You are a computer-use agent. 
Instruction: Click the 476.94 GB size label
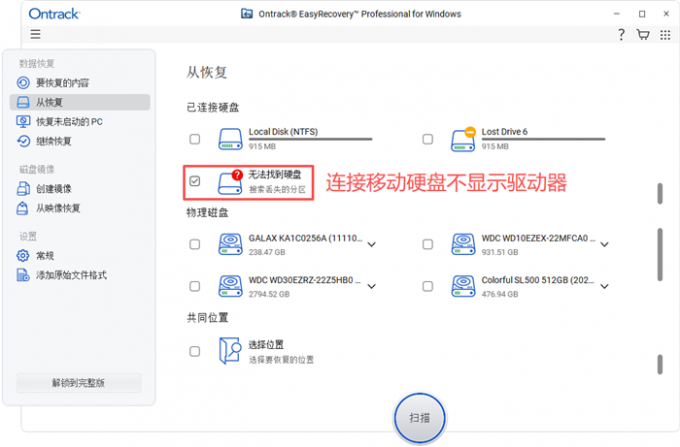500,294
